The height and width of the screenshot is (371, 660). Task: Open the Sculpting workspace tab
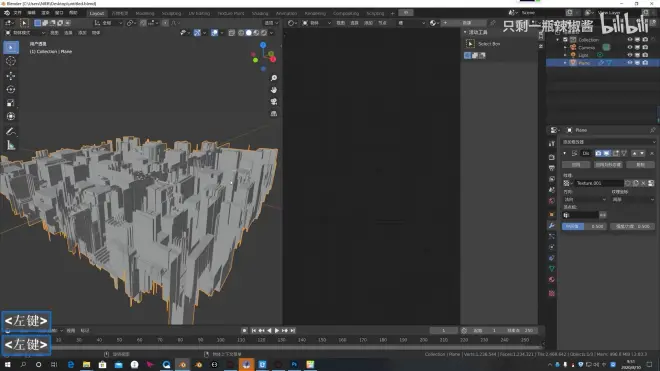pyautogui.click(x=171, y=13)
